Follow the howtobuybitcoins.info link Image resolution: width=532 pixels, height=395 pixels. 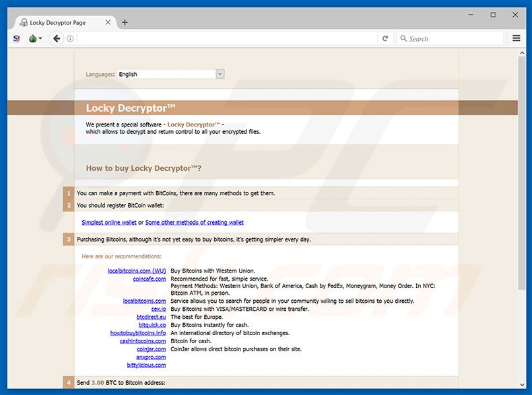(x=138, y=333)
